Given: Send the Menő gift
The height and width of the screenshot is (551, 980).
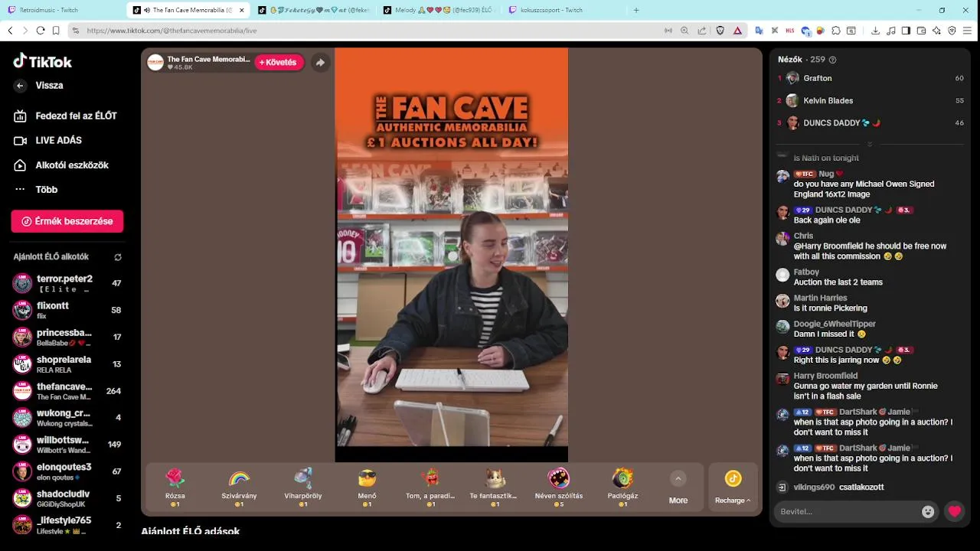Looking at the screenshot, I should coord(367,488).
